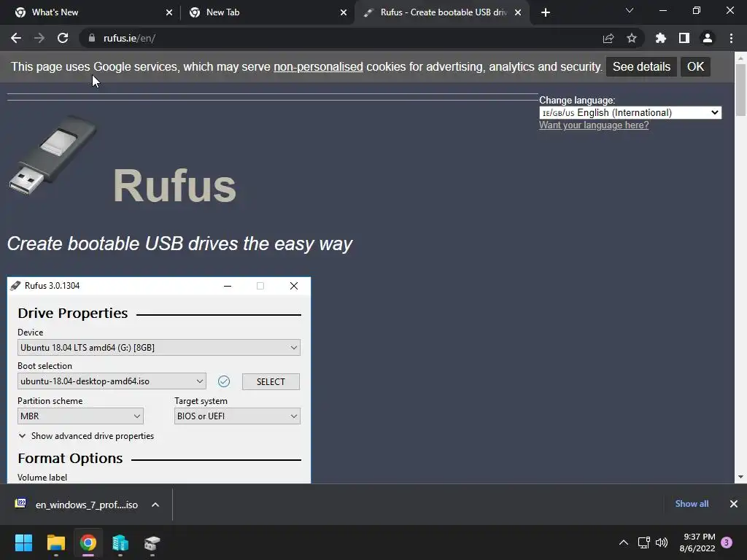
Task: Bookmark this page with the star
Action: 632,38
